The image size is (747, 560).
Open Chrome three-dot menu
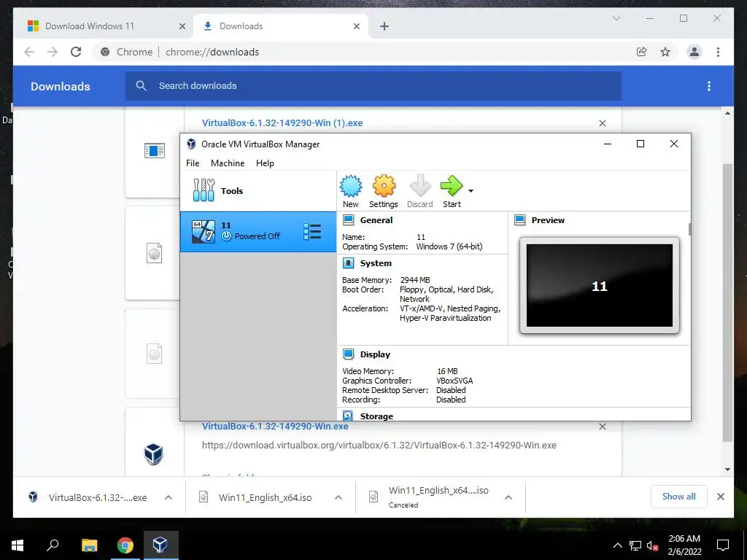coord(718,52)
